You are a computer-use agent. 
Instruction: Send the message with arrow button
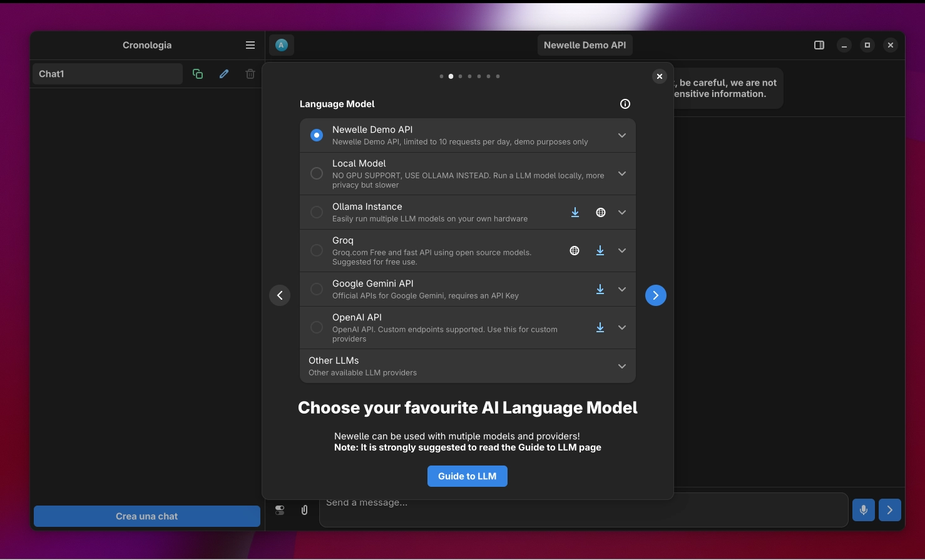click(x=890, y=510)
